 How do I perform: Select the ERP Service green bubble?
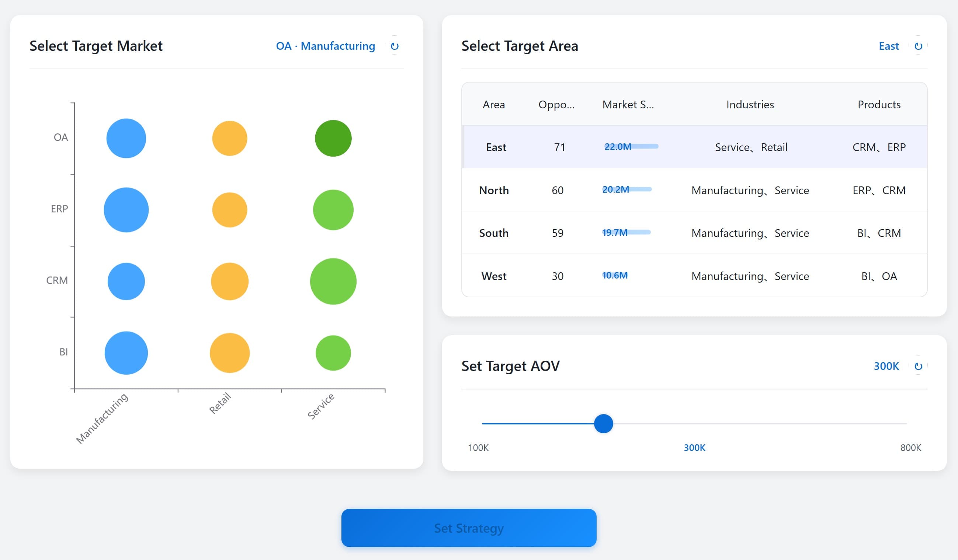point(333,210)
